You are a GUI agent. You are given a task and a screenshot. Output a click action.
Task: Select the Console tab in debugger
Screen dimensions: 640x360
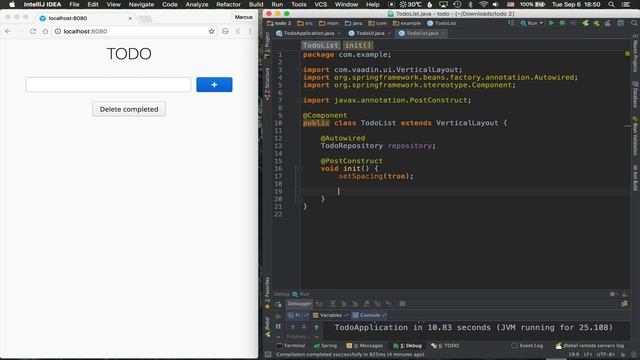370,315
